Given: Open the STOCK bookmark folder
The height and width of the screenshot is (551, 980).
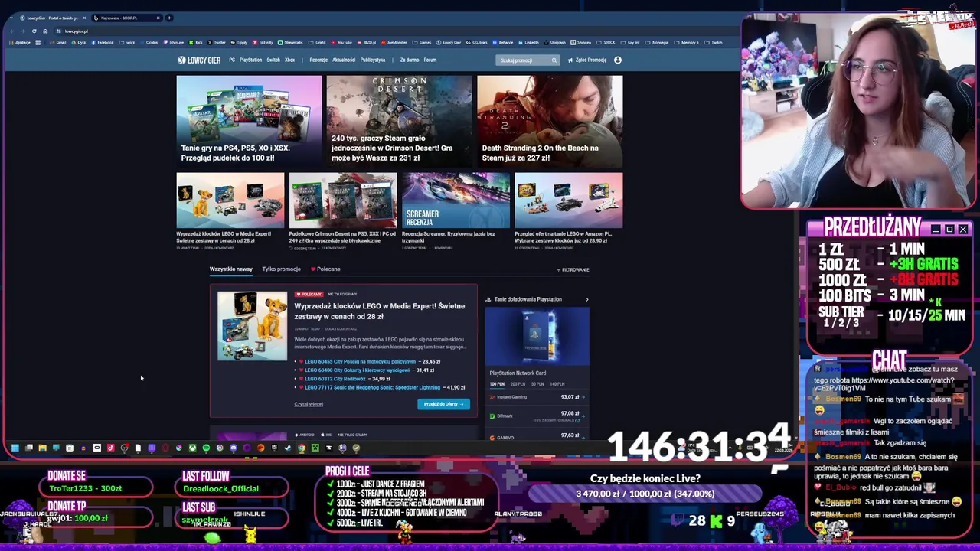Looking at the screenshot, I should pos(606,42).
